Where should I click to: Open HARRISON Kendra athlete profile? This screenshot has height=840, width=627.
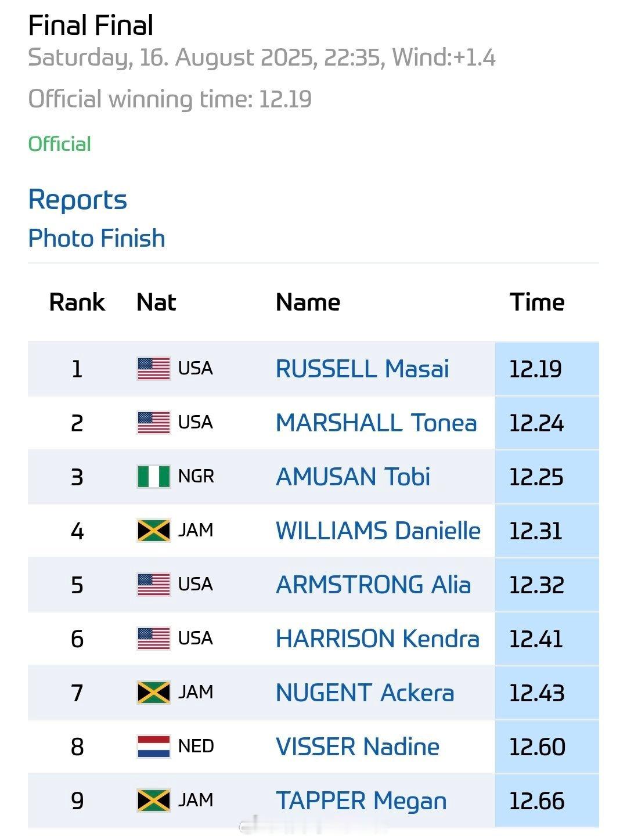[x=377, y=639]
